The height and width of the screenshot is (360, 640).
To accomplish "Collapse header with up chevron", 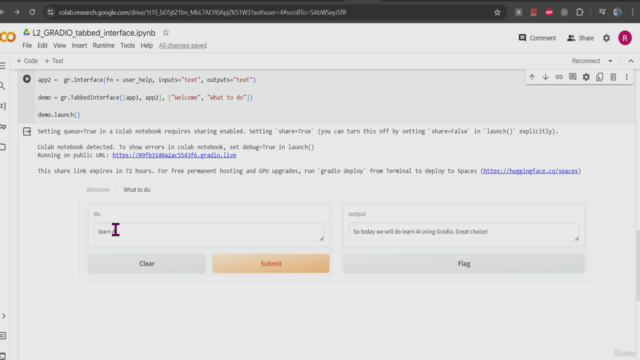I will click(631, 61).
